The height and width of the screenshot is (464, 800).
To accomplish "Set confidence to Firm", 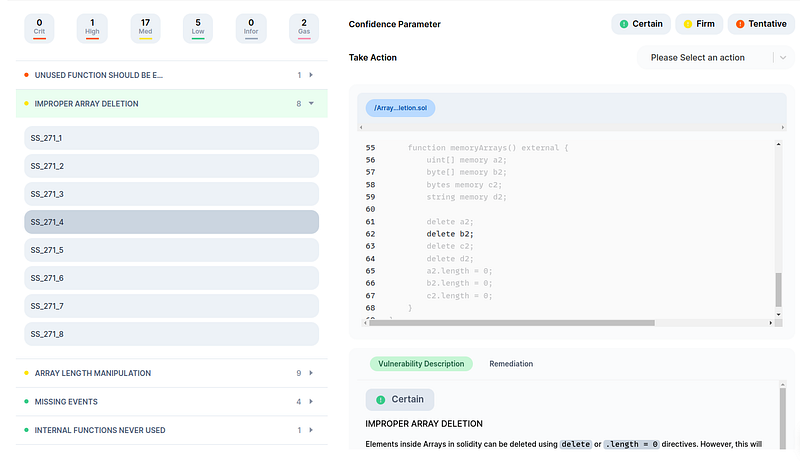I will coord(699,24).
